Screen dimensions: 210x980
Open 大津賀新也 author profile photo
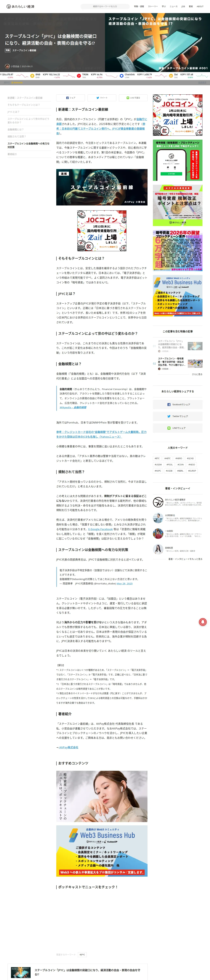pyautogui.click(x=158, y=518)
